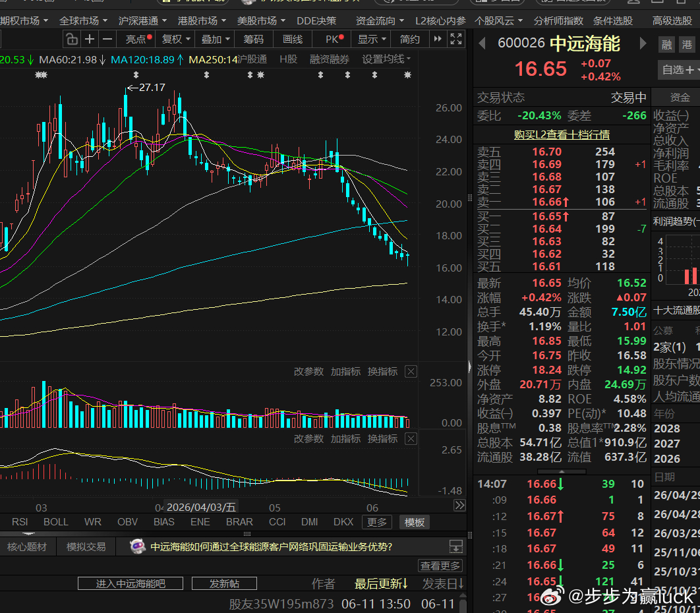Select the OBV indicator tab
Viewport: 700px width, 613px height.
click(x=128, y=522)
